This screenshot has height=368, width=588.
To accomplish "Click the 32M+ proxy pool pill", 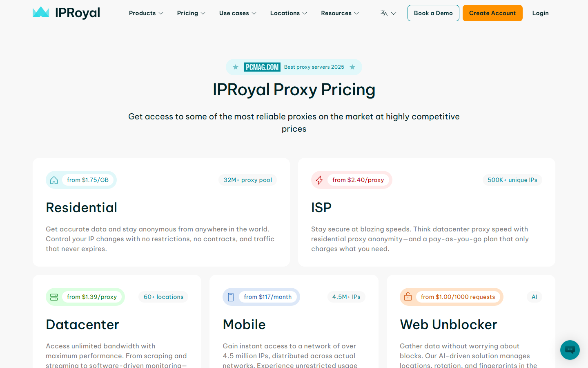I will point(247,180).
